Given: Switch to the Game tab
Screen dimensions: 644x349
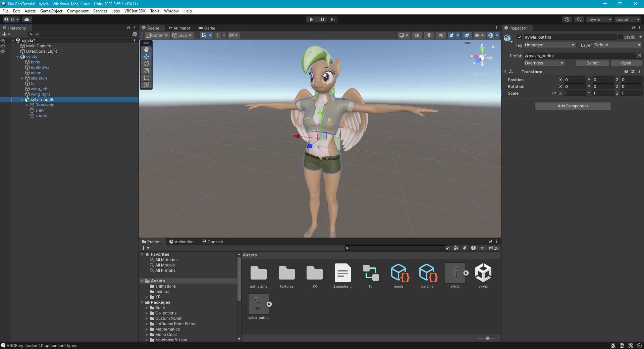Looking at the screenshot, I should (x=207, y=28).
